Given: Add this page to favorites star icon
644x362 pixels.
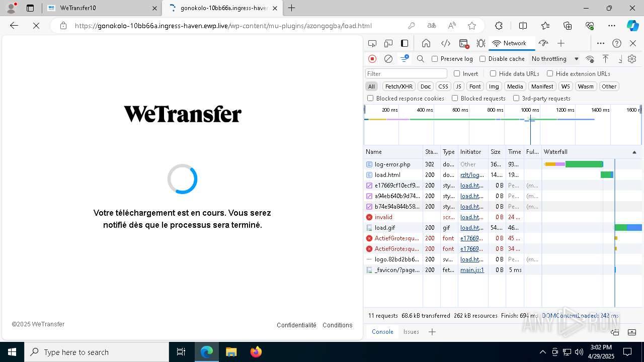Looking at the screenshot, I should (472, 26).
